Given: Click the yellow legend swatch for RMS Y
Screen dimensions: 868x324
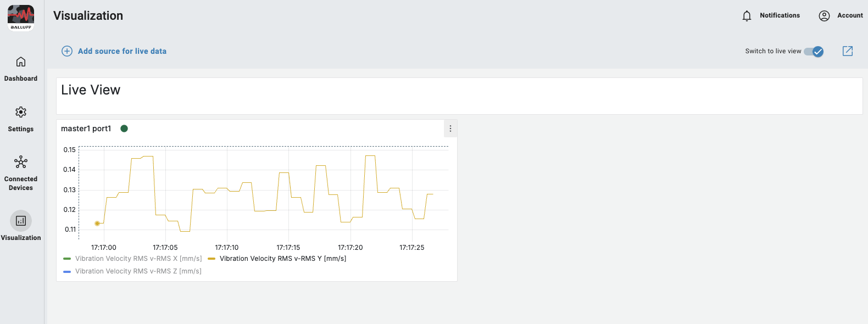Looking at the screenshot, I should tap(212, 259).
